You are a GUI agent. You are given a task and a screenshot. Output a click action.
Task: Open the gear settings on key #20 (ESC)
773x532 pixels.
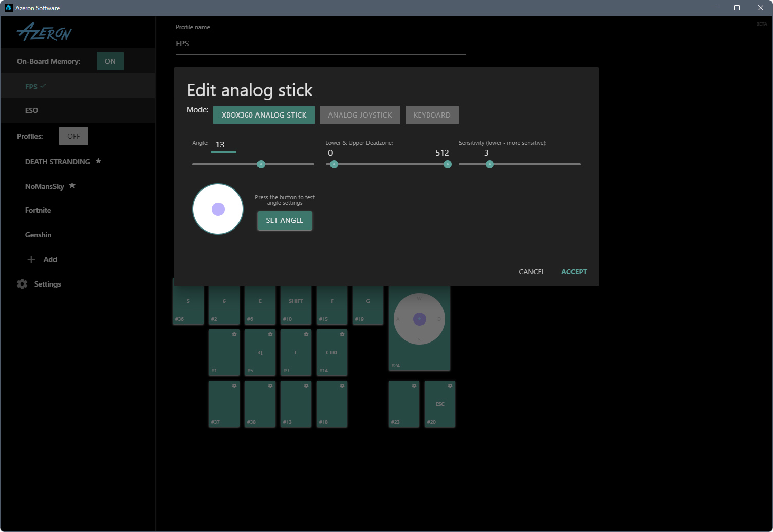tap(450, 386)
